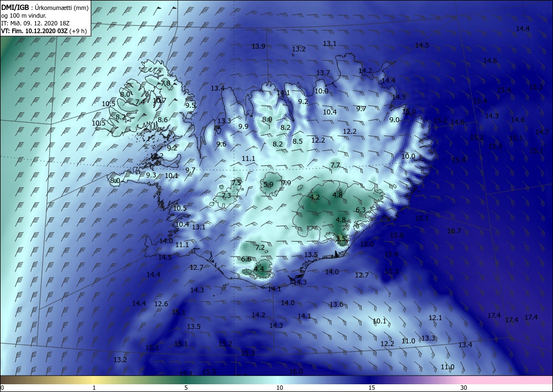Click the 7.7 map value
This screenshot has width=553, height=392.
coord(336,165)
